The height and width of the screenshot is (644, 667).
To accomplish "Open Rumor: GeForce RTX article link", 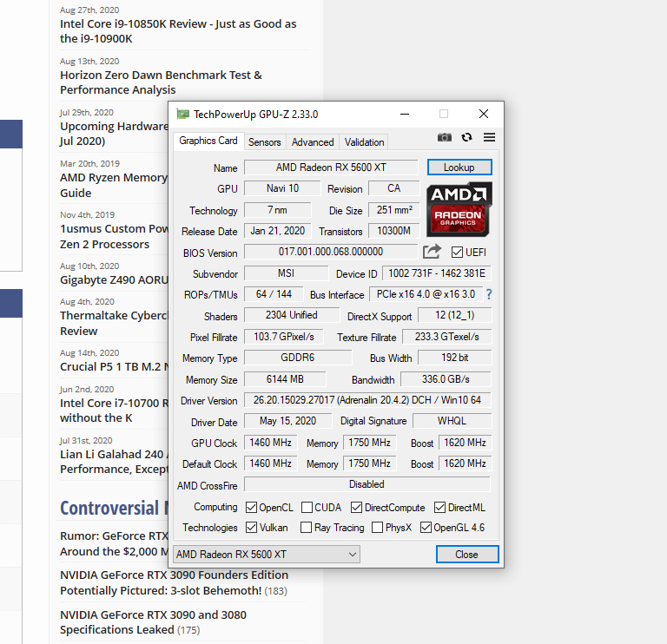I will tap(114, 543).
